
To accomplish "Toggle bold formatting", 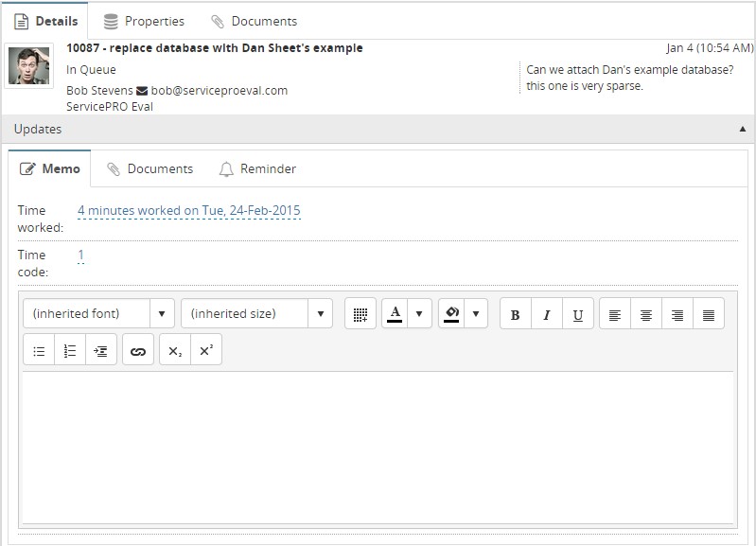I will [x=515, y=314].
